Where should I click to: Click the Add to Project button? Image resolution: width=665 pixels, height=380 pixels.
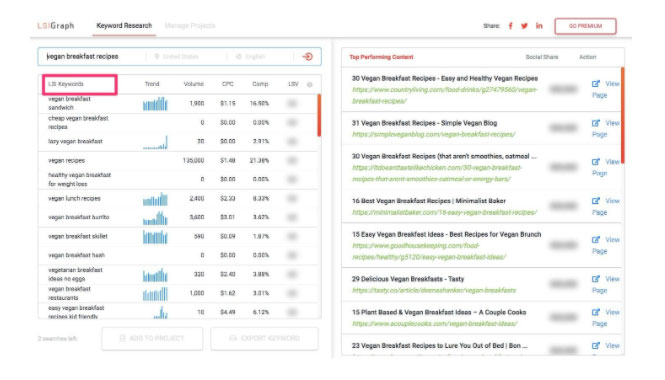pyautogui.click(x=152, y=338)
